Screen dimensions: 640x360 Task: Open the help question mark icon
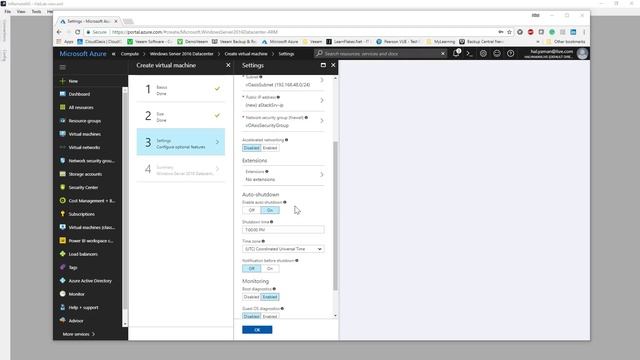[511, 53]
